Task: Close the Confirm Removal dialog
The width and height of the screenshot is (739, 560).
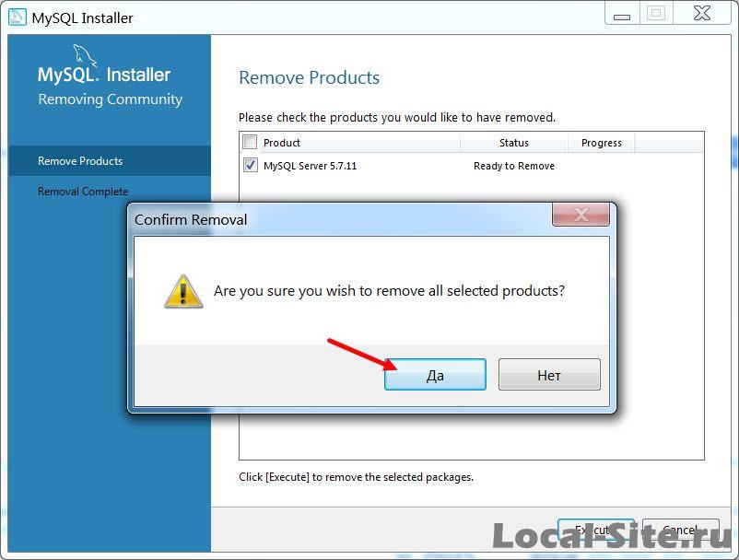Action: (x=581, y=215)
